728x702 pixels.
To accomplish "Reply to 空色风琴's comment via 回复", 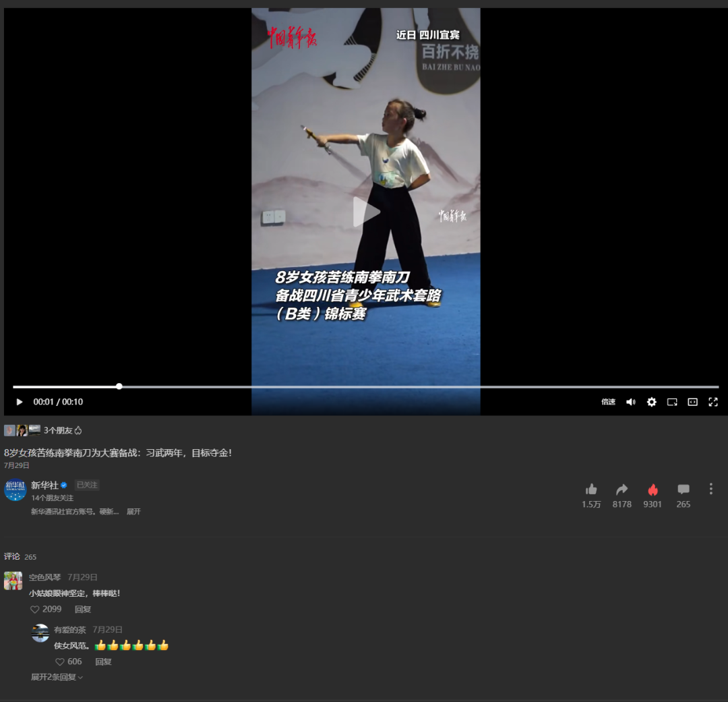I will coord(82,609).
